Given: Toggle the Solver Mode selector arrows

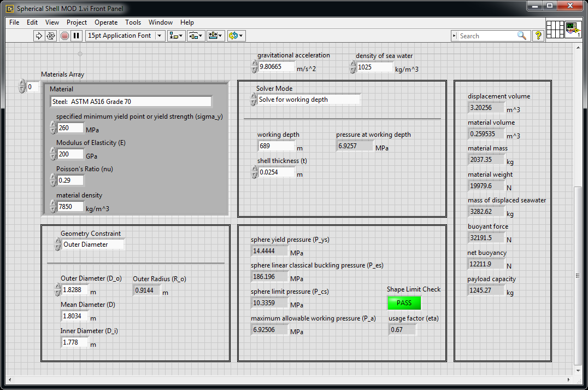Looking at the screenshot, I should tap(254, 100).
